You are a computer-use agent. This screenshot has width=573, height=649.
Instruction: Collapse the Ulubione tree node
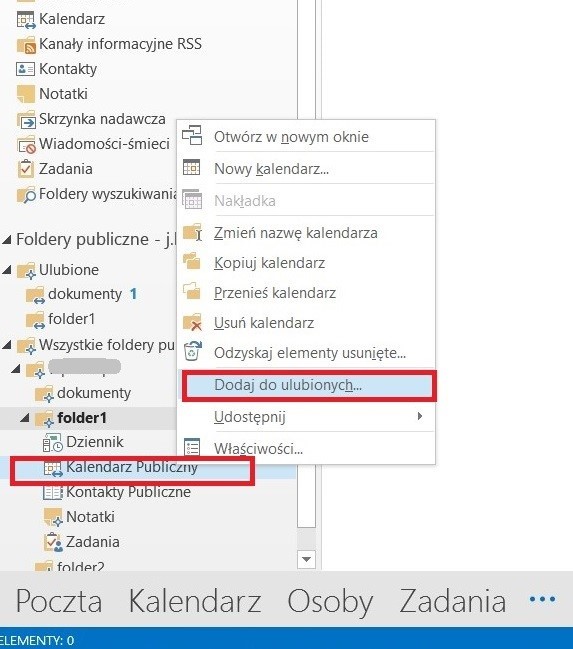[x=7, y=270]
